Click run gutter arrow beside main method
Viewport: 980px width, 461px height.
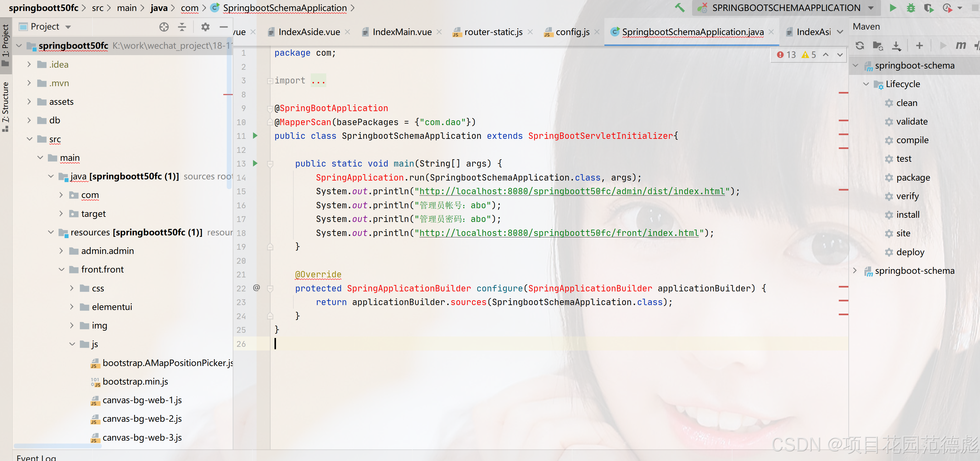pyautogui.click(x=255, y=163)
